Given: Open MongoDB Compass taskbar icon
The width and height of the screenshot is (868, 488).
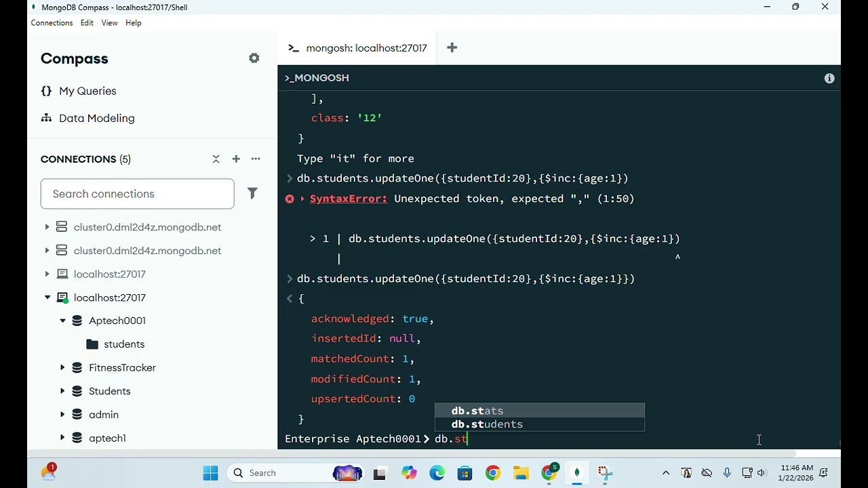Looking at the screenshot, I should click(577, 473).
